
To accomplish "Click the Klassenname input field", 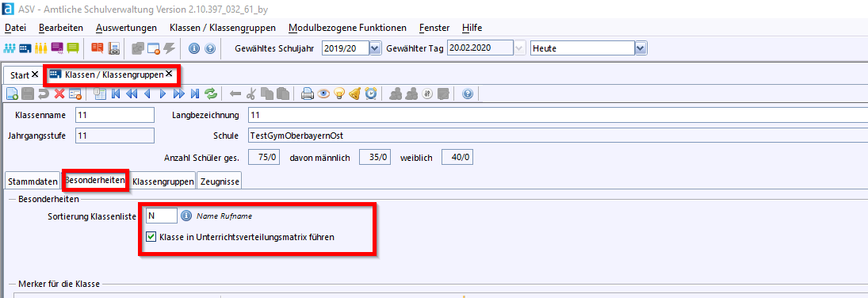I will (115, 115).
